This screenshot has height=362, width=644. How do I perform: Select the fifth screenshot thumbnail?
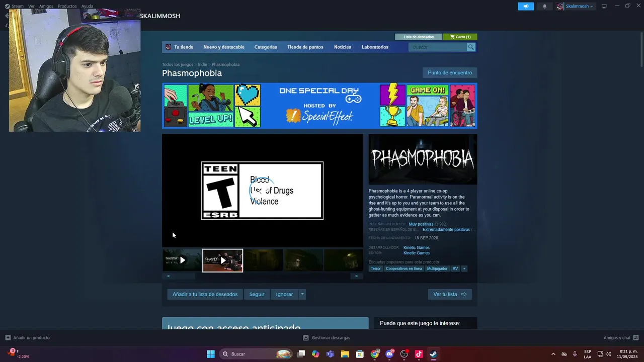coord(344,260)
